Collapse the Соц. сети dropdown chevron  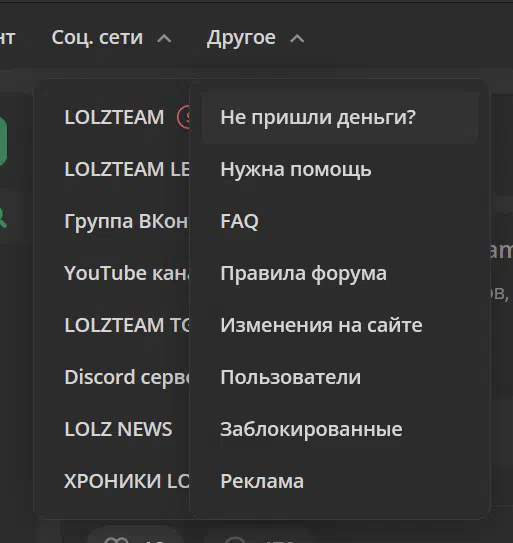164,38
